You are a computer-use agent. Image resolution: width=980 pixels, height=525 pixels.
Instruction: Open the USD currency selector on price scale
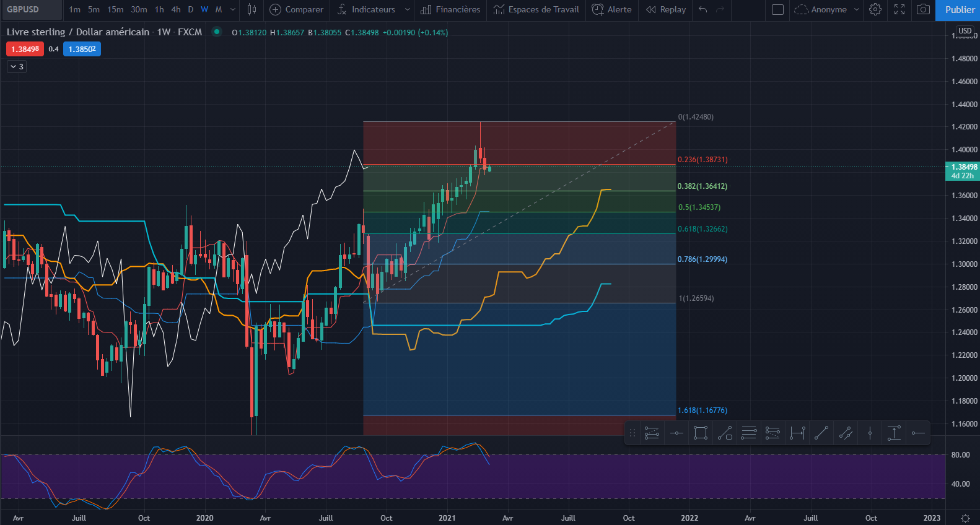965,30
